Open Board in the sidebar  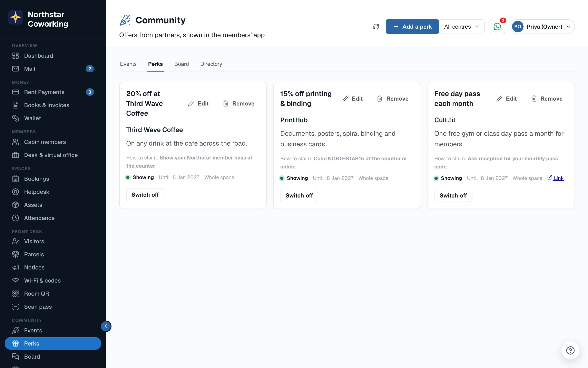point(53,357)
